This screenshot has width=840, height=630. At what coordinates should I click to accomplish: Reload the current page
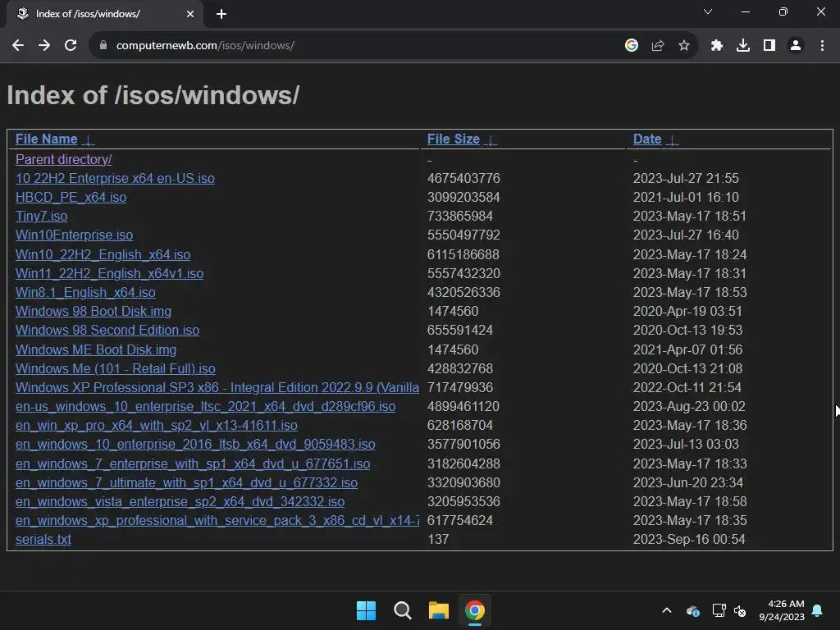click(x=71, y=46)
